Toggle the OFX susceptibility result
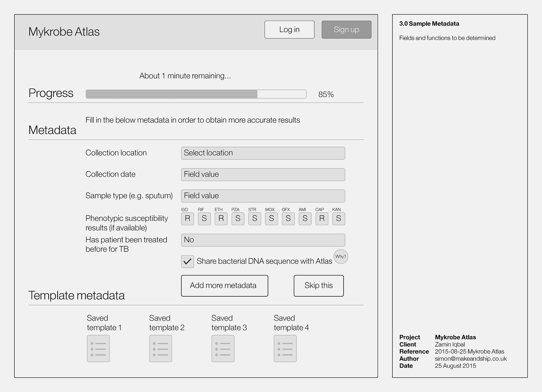 pos(288,218)
